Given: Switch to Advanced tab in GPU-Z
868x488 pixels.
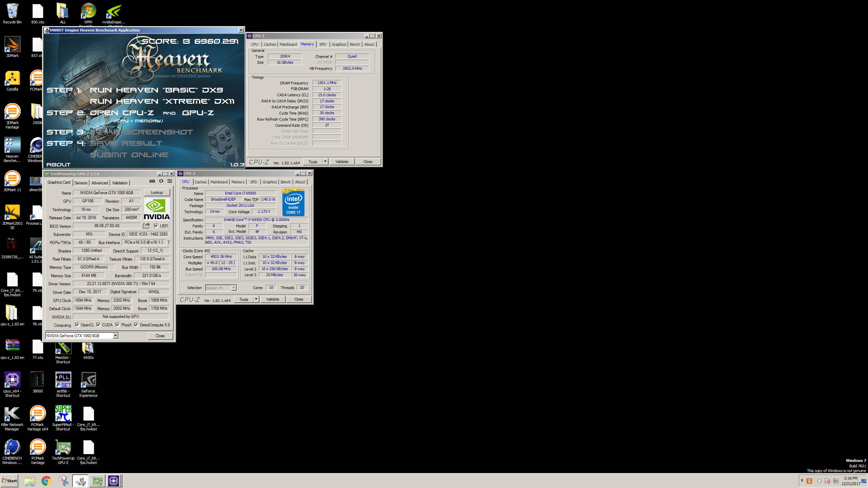Looking at the screenshot, I should tap(100, 183).
